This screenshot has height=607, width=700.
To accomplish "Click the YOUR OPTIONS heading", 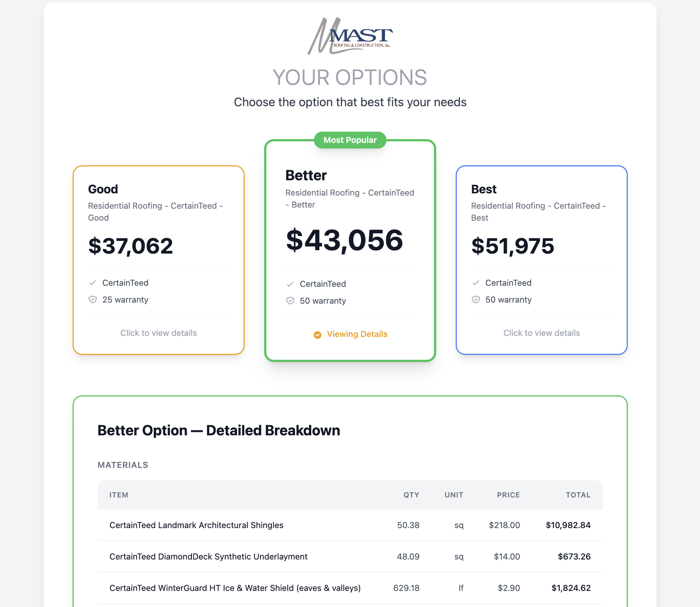I will tap(350, 77).
